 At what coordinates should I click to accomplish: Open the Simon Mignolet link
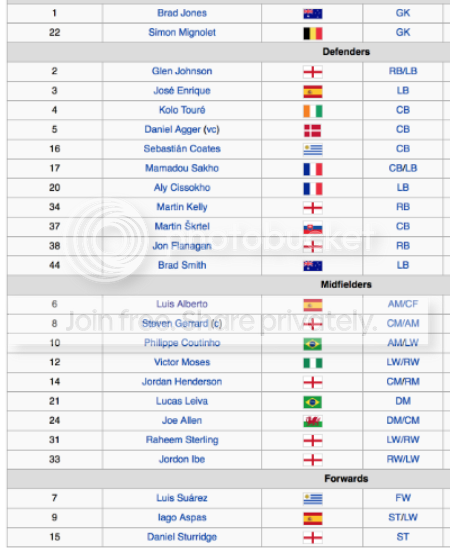(182, 32)
